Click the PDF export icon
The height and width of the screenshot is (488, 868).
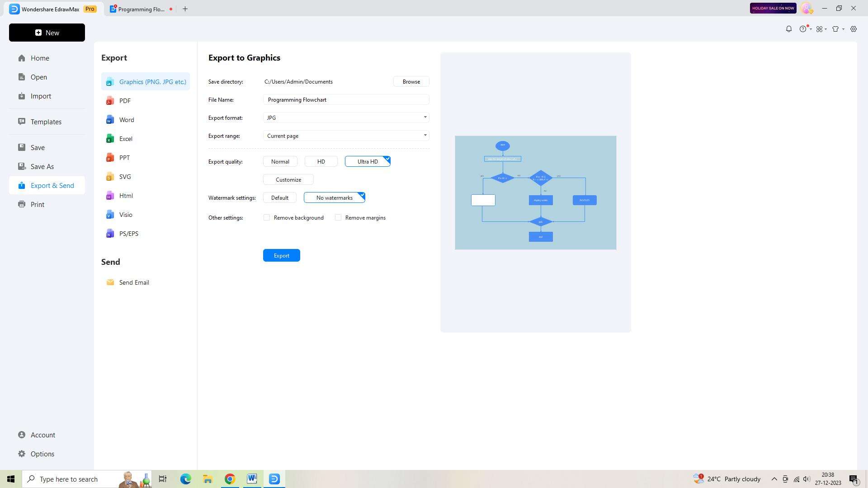click(x=110, y=101)
